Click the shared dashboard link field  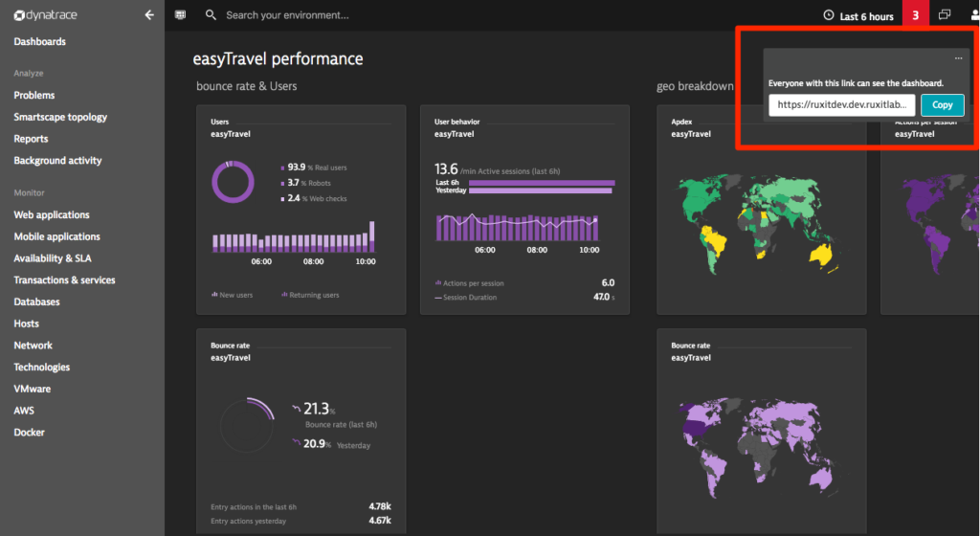(x=842, y=105)
